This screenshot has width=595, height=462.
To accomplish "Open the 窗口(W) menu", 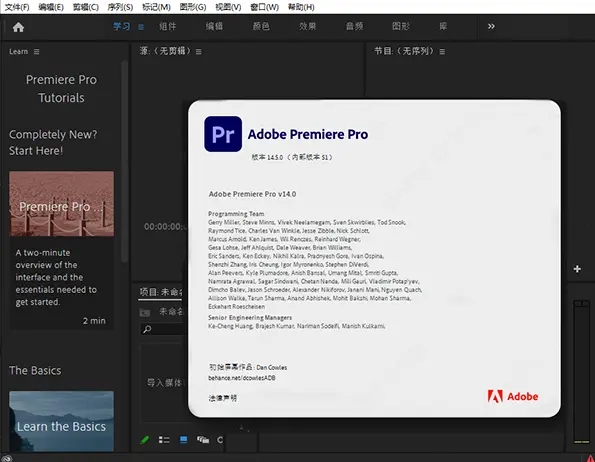I will [x=264, y=7].
